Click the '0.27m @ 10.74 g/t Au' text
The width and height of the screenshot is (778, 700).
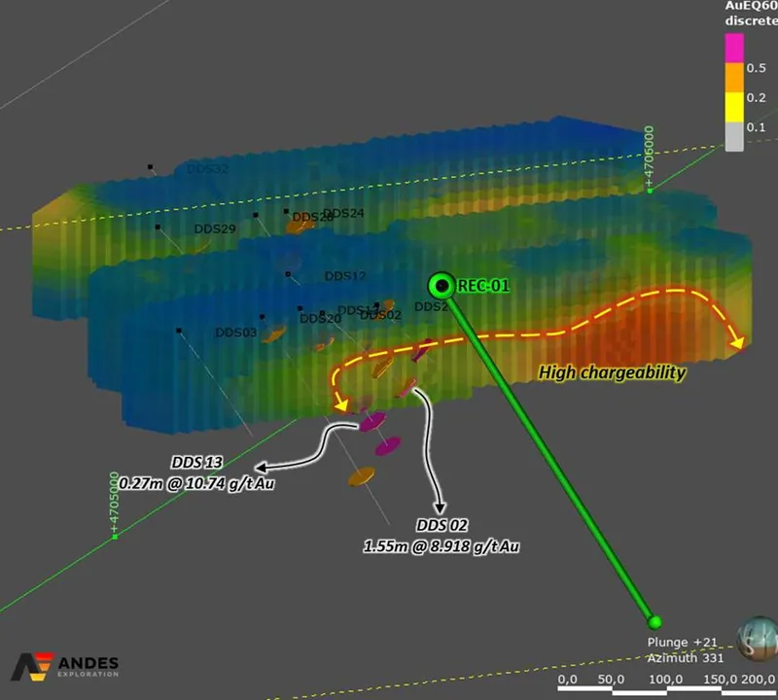point(196,483)
